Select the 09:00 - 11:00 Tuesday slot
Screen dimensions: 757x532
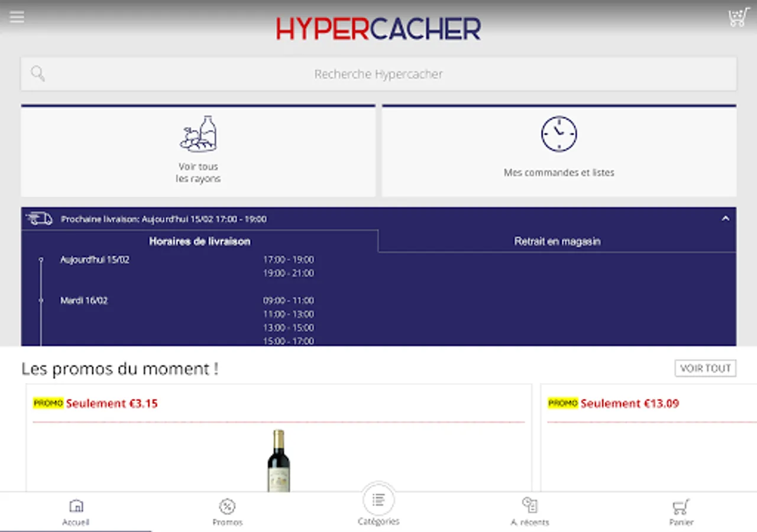coord(289,300)
